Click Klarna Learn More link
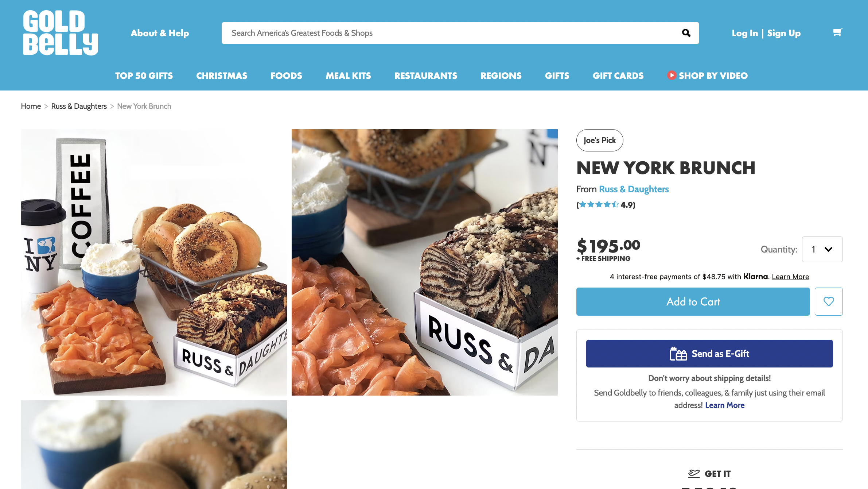This screenshot has width=868, height=489. 790,277
